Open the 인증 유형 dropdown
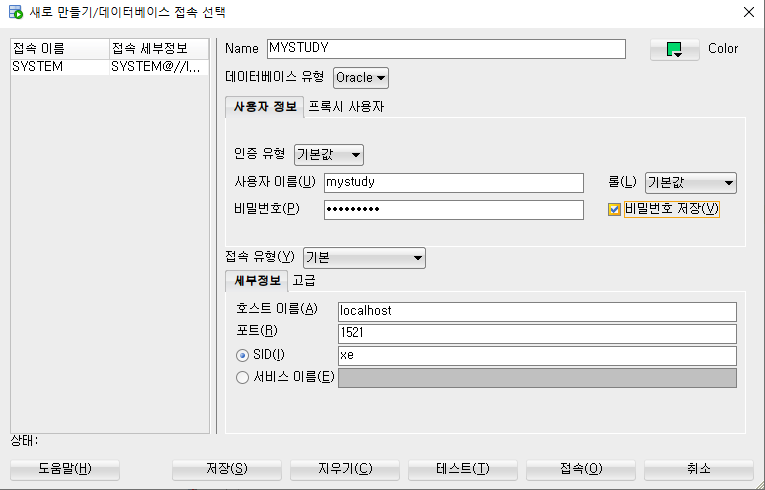The image size is (765, 490). (x=329, y=155)
